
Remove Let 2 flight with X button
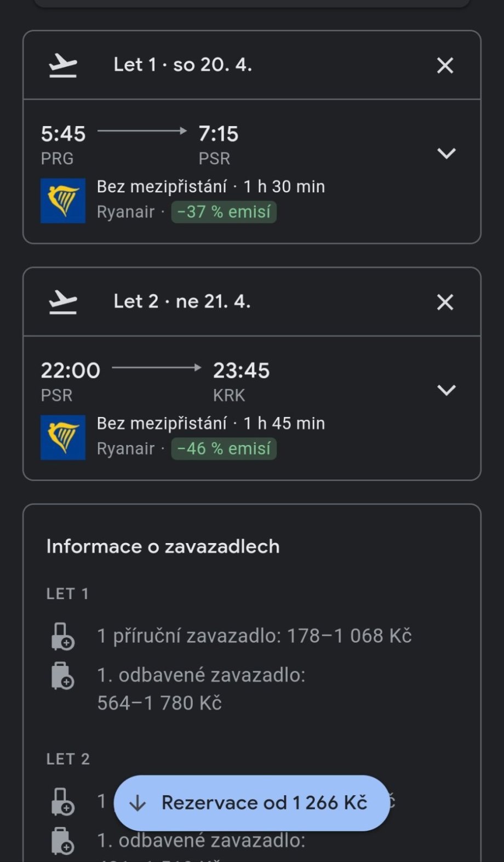coord(445,302)
